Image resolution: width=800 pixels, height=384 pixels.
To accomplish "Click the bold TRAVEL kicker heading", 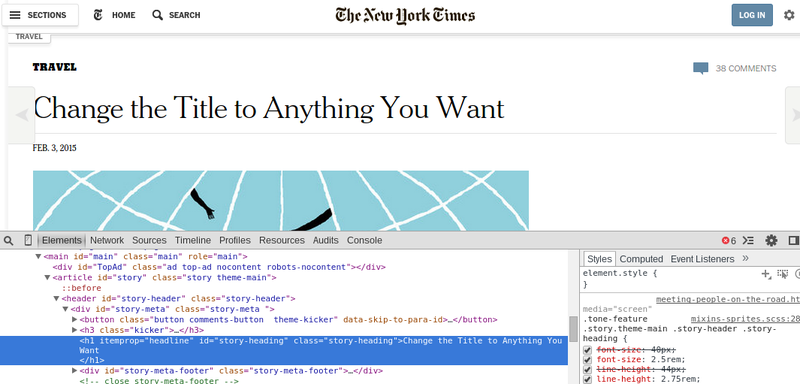I will 55,67.
